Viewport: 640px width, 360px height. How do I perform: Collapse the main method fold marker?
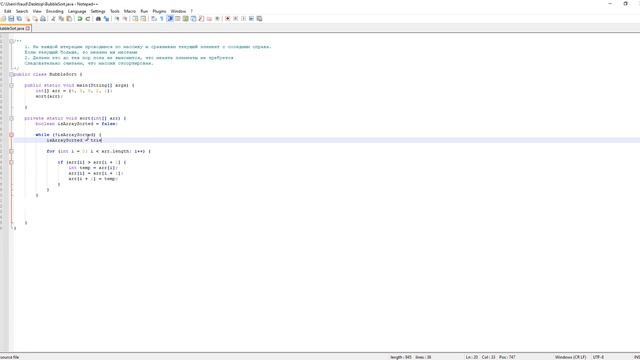point(11,85)
